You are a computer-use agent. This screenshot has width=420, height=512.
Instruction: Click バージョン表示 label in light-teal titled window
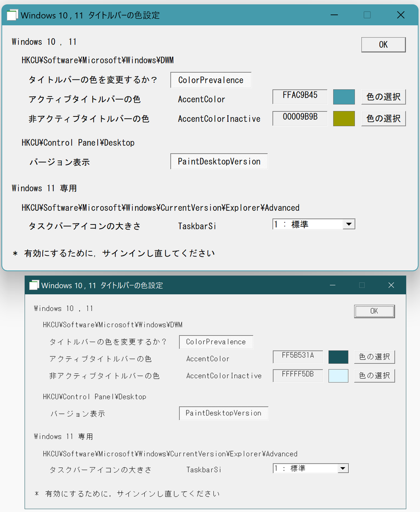pos(60,162)
